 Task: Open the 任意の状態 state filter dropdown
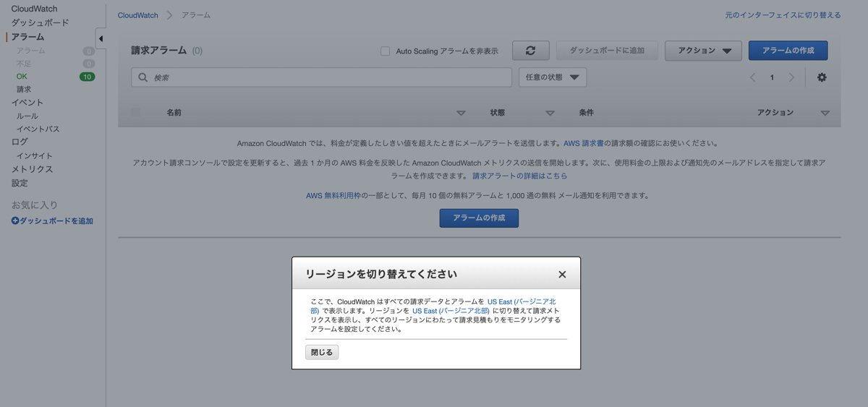[x=553, y=77]
